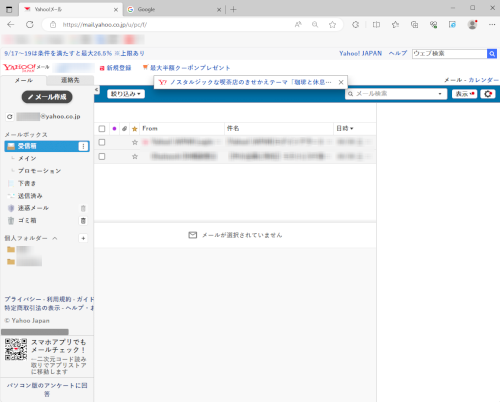This screenshot has height=402, width=500.
Task: Empty the trash folder via bin icon
Action: (x=83, y=221)
